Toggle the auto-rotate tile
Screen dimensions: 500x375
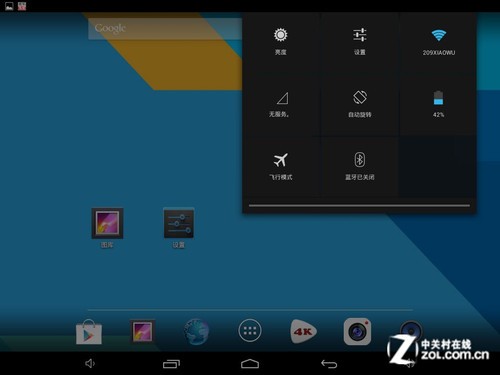(x=360, y=105)
